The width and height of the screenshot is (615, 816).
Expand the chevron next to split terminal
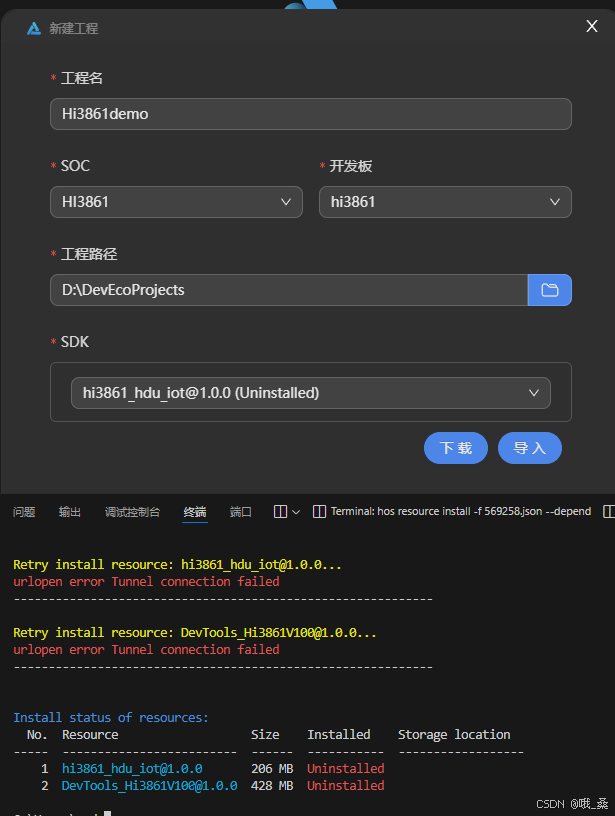click(x=296, y=512)
